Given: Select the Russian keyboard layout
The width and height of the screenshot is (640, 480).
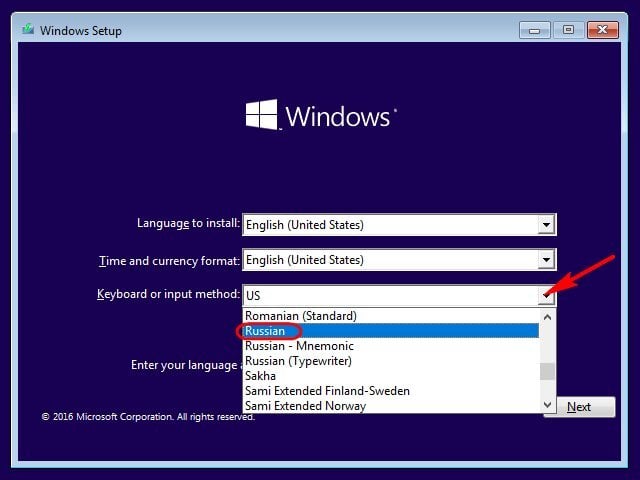Looking at the screenshot, I should click(x=391, y=331).
